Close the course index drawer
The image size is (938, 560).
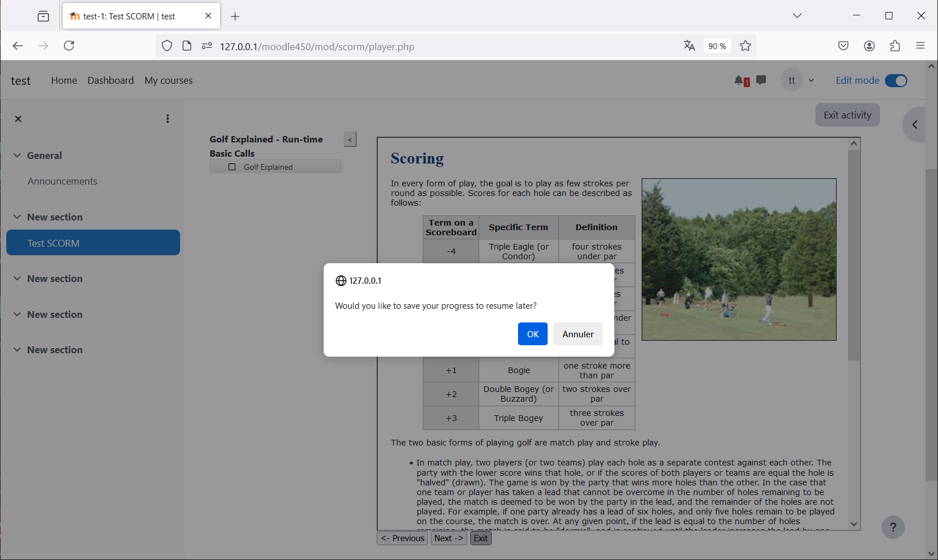pos(18,118)
